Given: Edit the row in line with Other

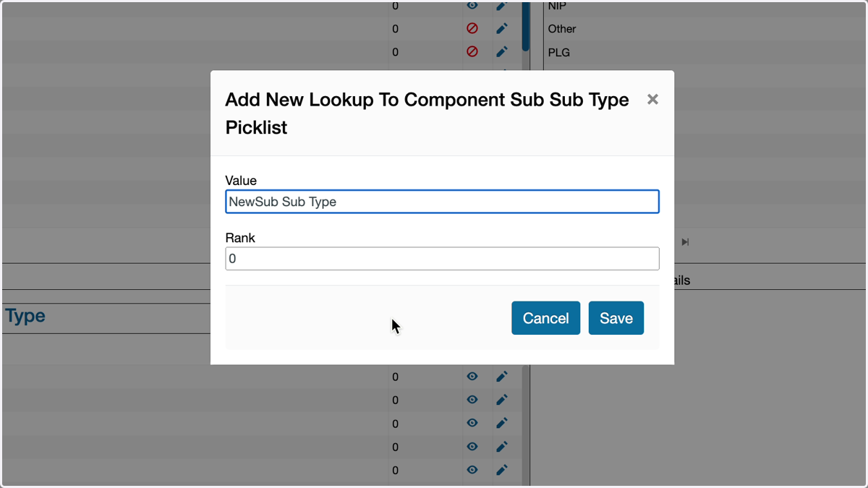Looking at the screenshot, I should (x=502, y=29).
